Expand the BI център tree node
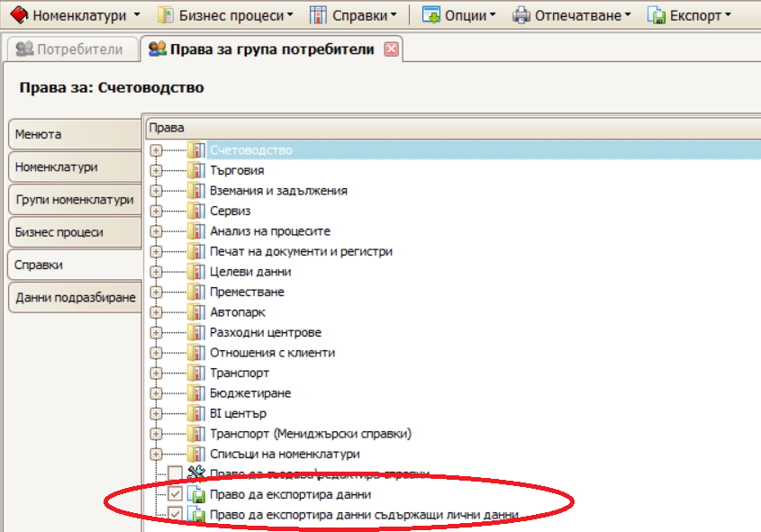 (x=156, y=414)
